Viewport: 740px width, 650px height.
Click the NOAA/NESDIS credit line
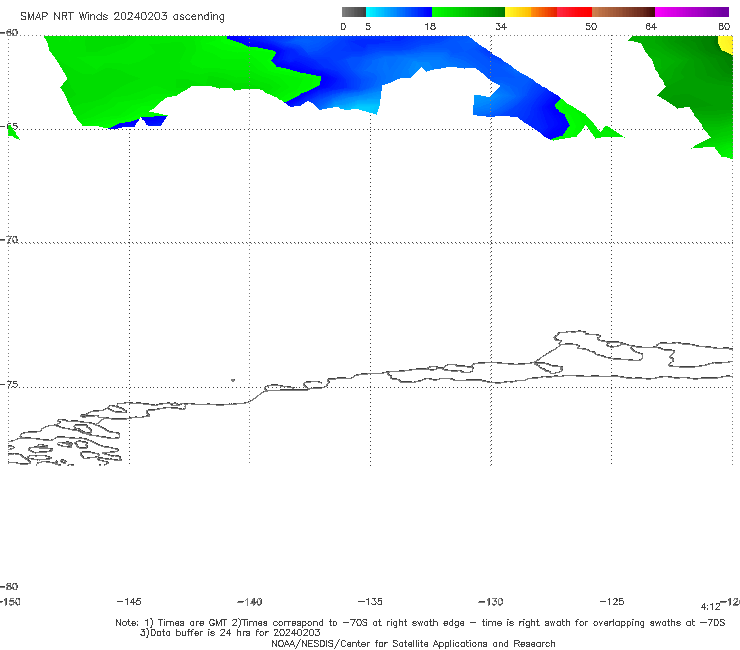click(x=413, y=643)
